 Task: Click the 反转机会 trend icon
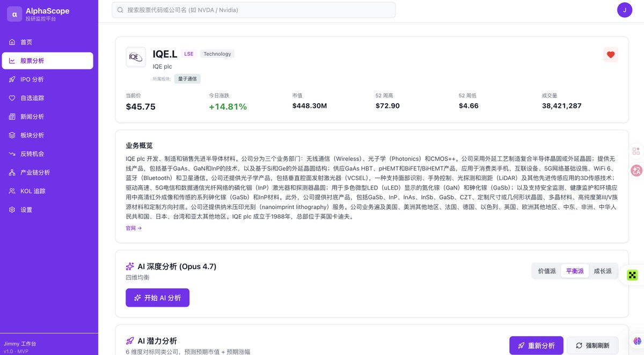12,154
